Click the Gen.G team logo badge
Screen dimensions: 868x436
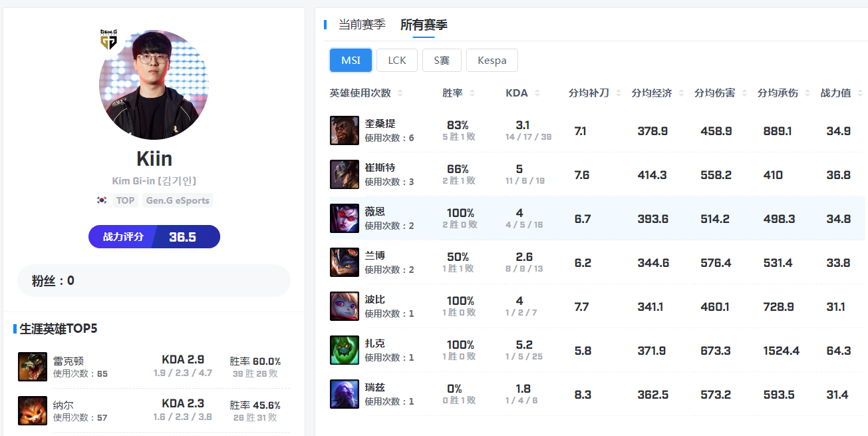click(108, 40)
